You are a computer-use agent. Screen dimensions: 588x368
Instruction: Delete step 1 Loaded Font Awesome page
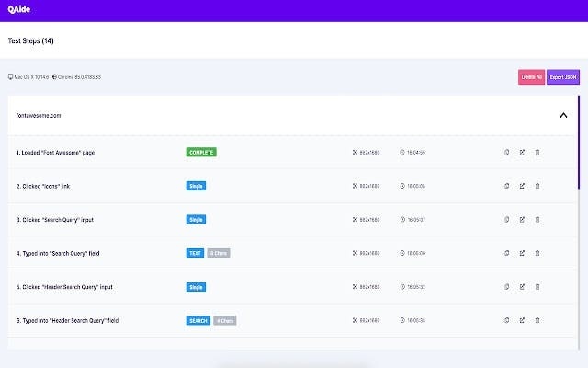[x=537, y=153]
